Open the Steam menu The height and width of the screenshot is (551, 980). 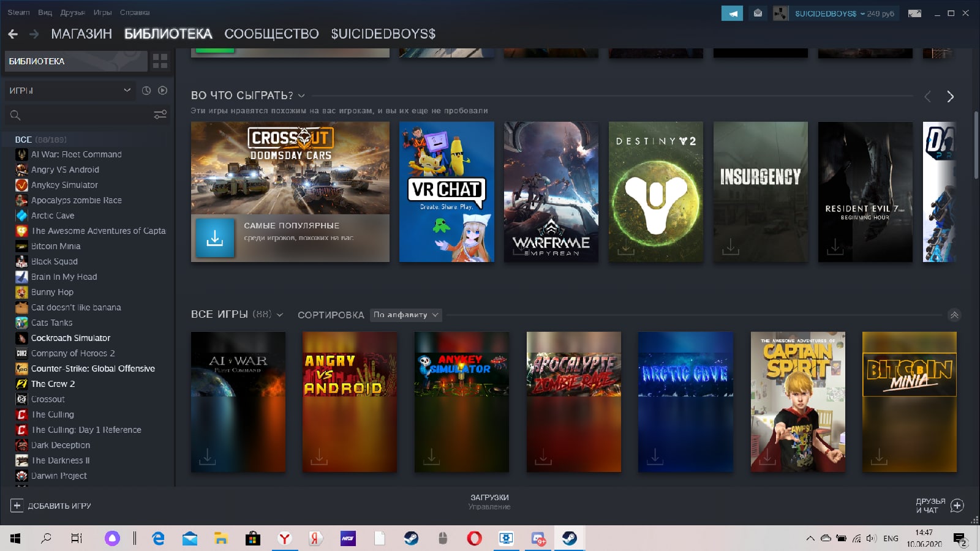(x=18, y=12)
